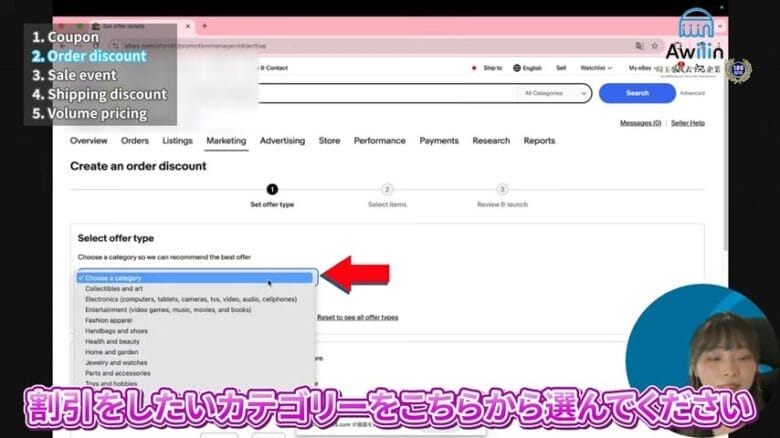Click the globe language icon
The width and height of the screenshot is (780, 438).
click(x=517, y=68)
